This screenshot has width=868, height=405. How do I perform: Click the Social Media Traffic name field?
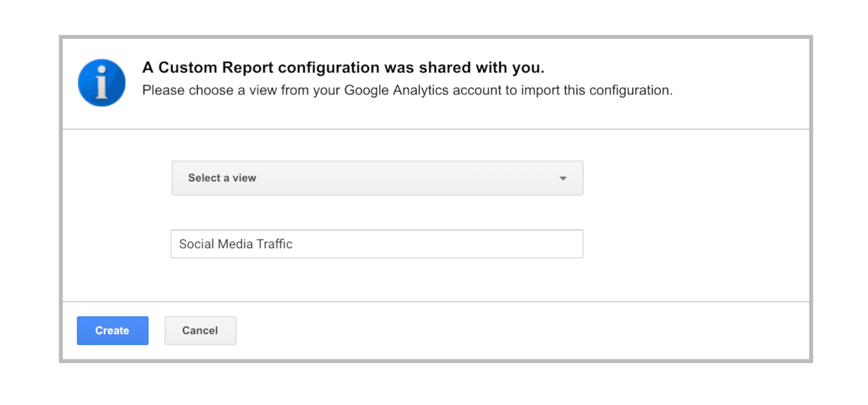click(x=377, y=244)
